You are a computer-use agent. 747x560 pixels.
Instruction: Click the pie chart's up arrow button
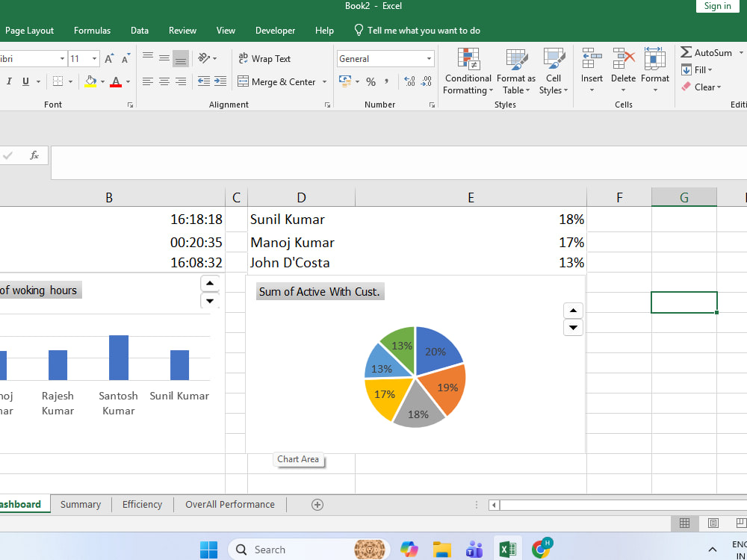pos(573,311)
